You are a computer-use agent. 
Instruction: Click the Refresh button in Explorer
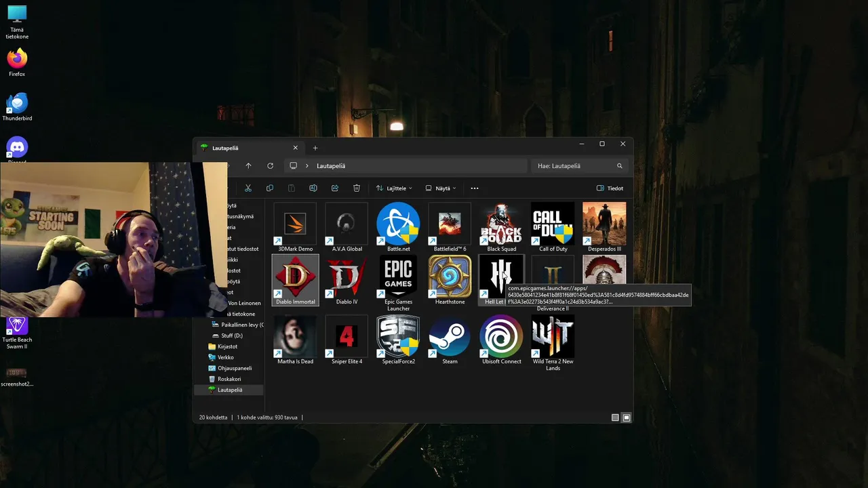click(270, 165)
